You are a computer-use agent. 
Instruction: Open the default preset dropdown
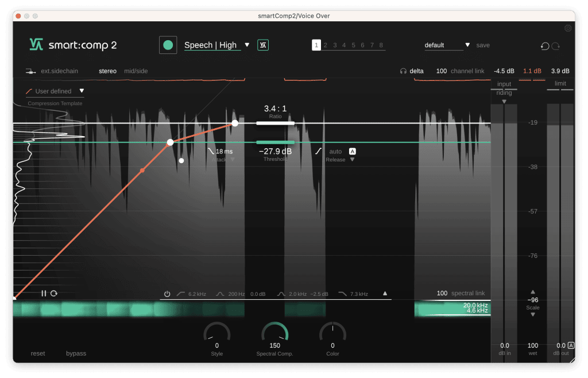466,45
